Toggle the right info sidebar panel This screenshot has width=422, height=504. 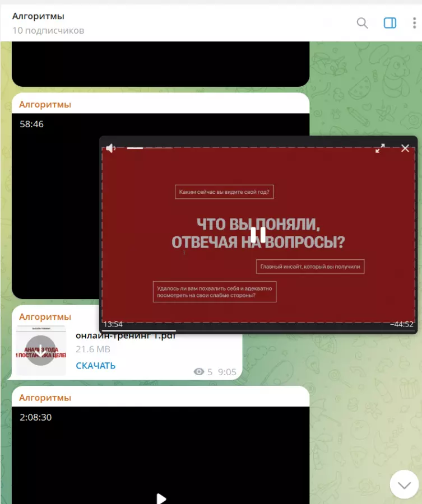390,23
